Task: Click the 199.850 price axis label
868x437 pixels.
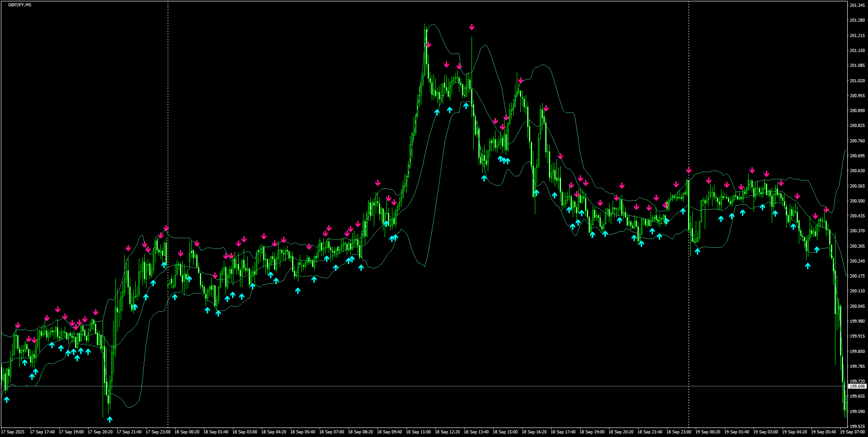Action: [x=857, y=352]
